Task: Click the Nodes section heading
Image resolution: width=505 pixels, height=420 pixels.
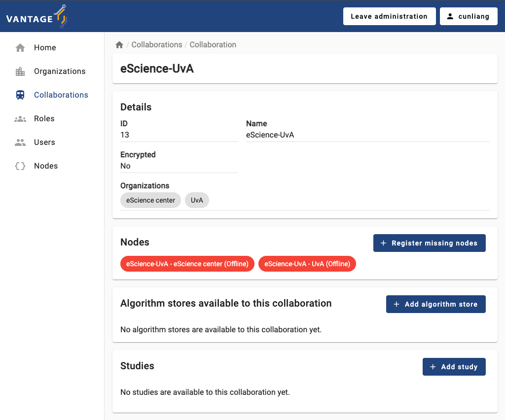Action: 135,242
